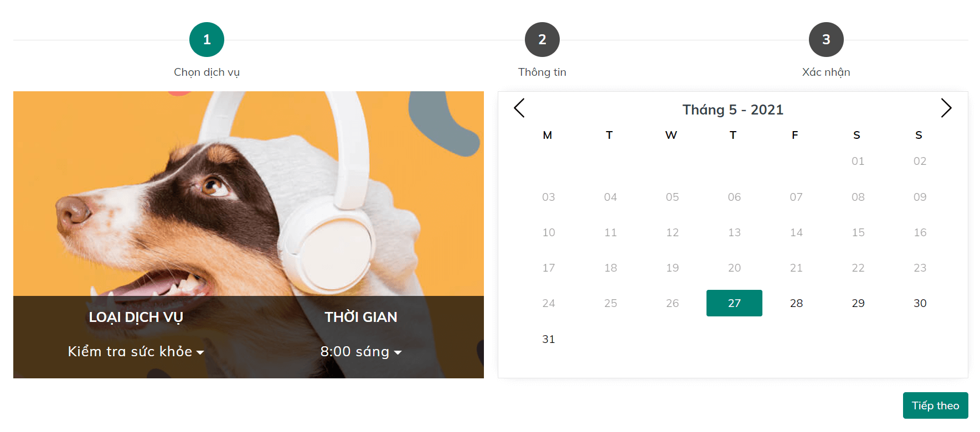Click disabled date 26 on calendar
The height and width of the screenshot is (432, 980).
[672, 303]
